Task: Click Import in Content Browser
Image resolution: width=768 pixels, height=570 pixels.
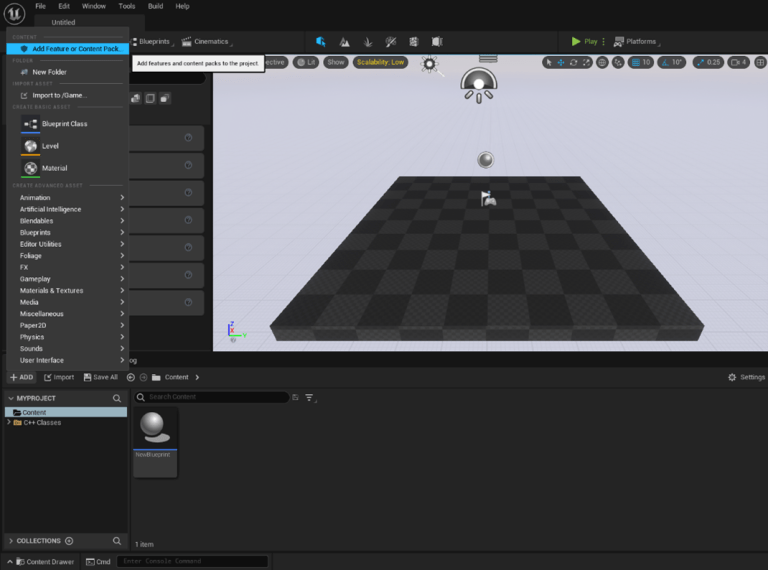Action: pos(59,377)
